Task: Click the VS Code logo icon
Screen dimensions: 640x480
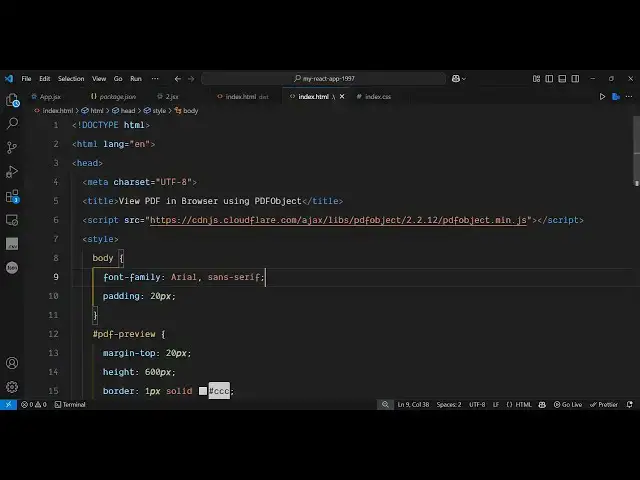Action: pyautogui.click(x=9, y=78)
